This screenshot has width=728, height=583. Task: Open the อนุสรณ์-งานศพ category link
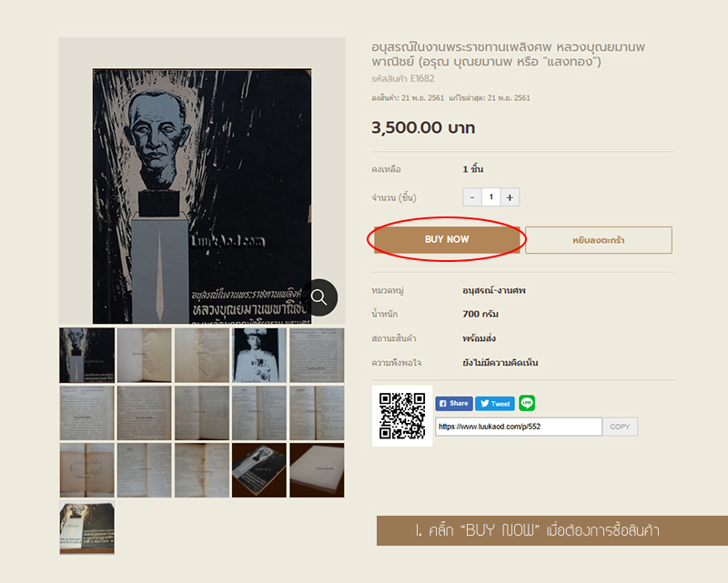pos(494,290)
